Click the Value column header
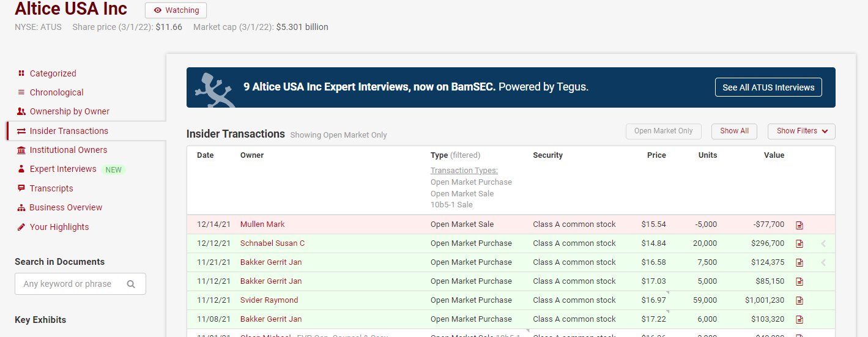The height and width of the screenshot is (337, 868). click(774, 155)
